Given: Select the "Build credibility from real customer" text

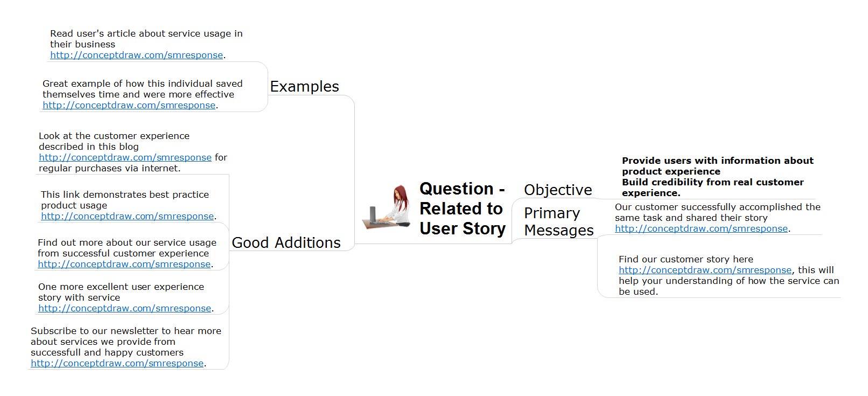Looking at the screenshot, I should [712, 182].
